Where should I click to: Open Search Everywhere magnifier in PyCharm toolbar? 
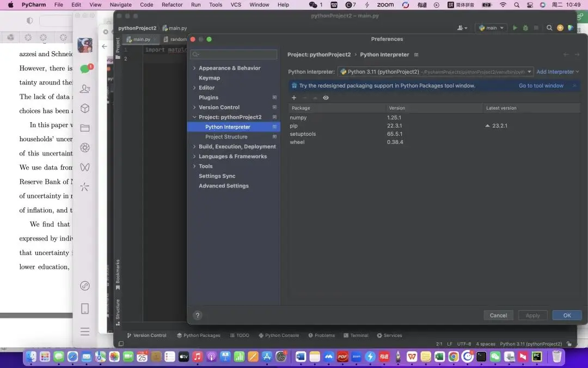click(x=549, y=28)
